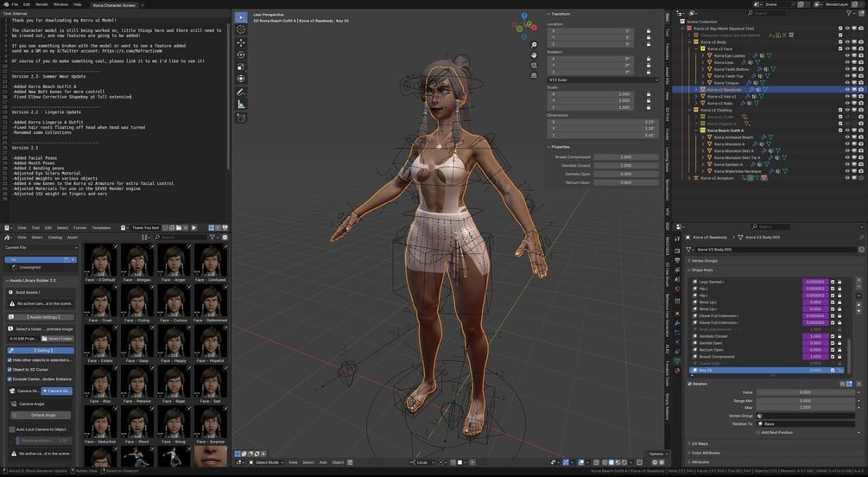Click the Camera Se... blue button

57,391
